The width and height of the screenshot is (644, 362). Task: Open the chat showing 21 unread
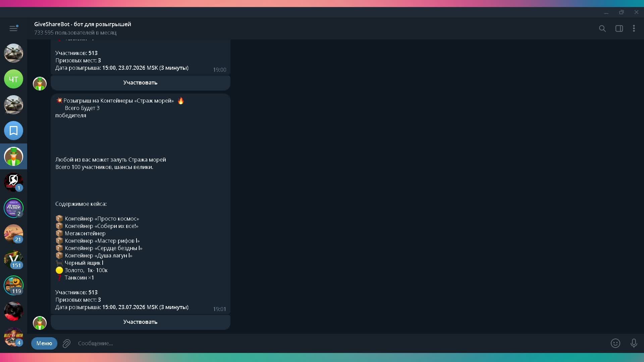tap(13, 234)
